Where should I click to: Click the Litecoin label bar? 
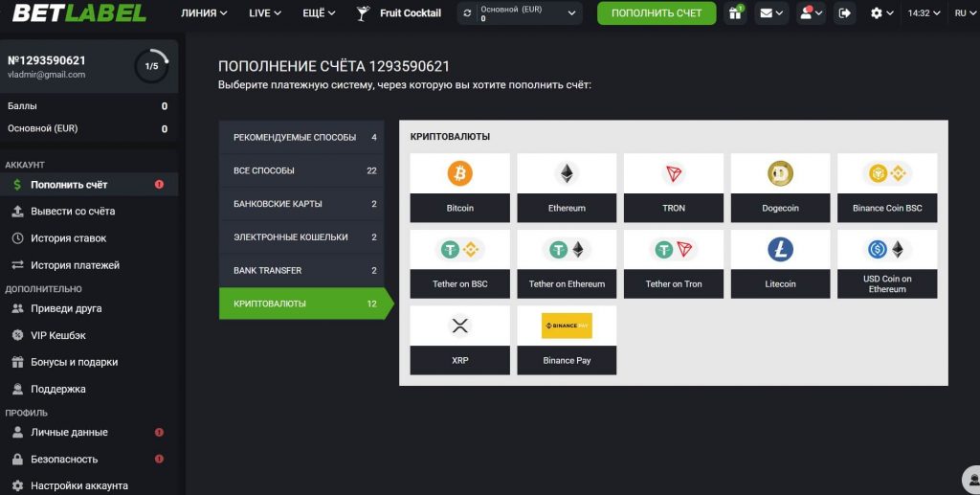point(781,283)
